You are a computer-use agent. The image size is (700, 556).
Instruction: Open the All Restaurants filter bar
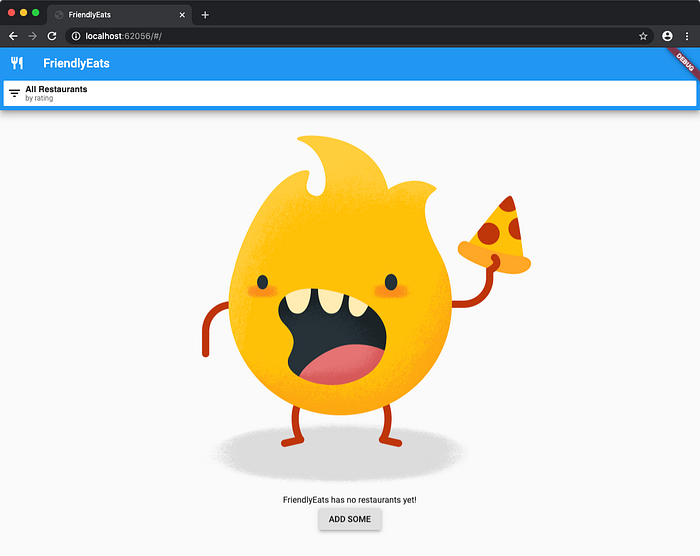[350, 93]
